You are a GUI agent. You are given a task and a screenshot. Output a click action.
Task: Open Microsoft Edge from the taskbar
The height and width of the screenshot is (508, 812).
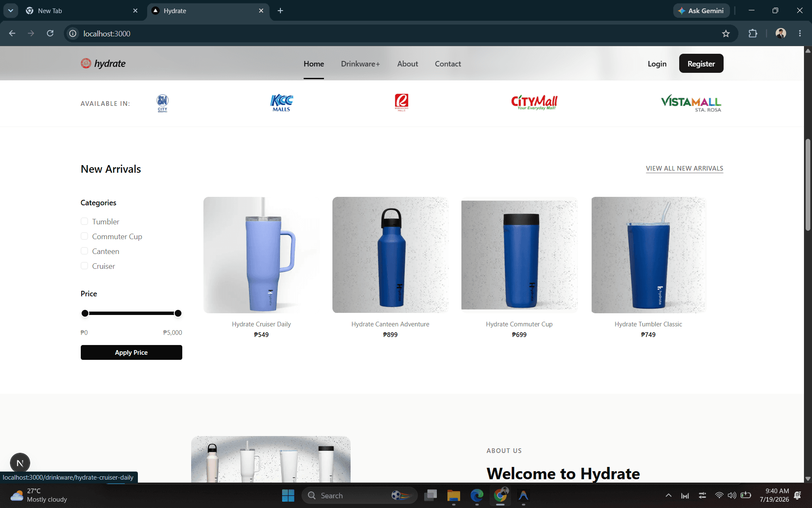pyautogui.click(x=477, y=495)
